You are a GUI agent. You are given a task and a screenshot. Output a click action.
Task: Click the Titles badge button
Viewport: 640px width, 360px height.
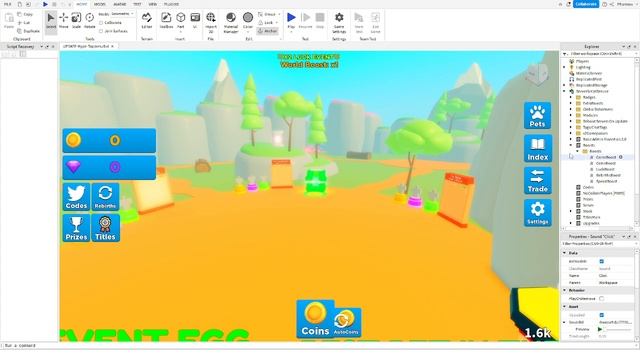(105, 228)
